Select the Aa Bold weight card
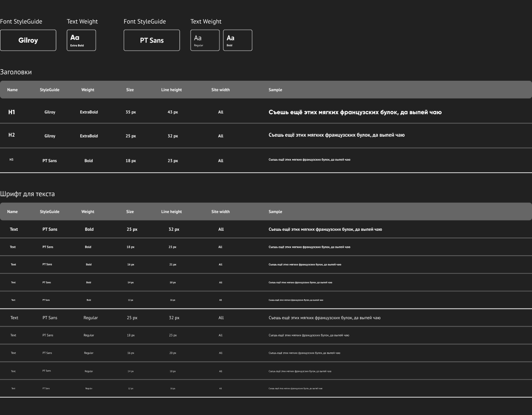 [x=237, y=40]
